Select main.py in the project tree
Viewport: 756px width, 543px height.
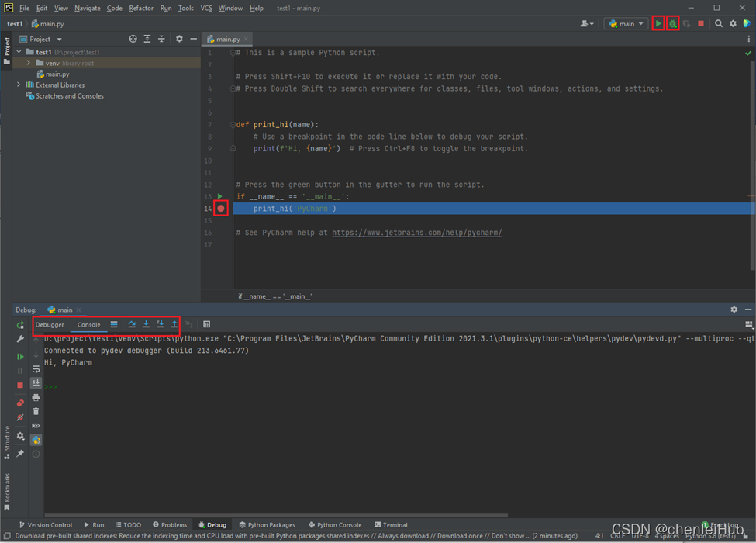point(57,74)
